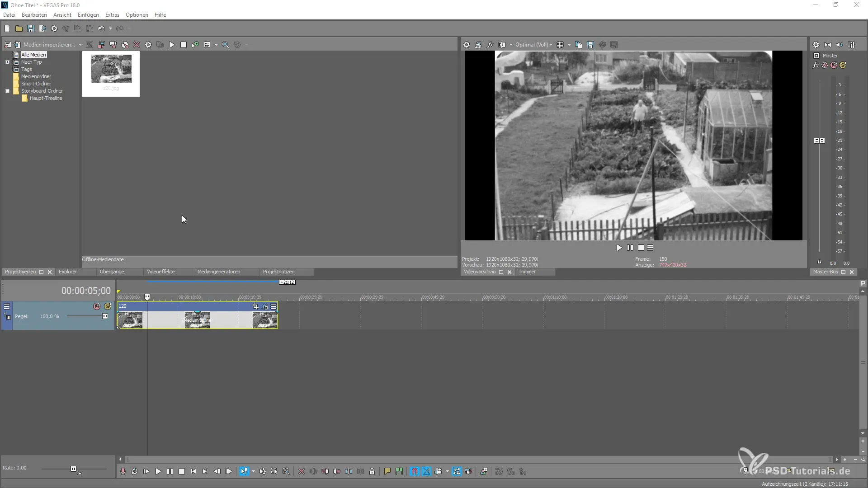Toggle loop playback button
The height and width of the screenshot is (488, 868).
click(135, 471)
